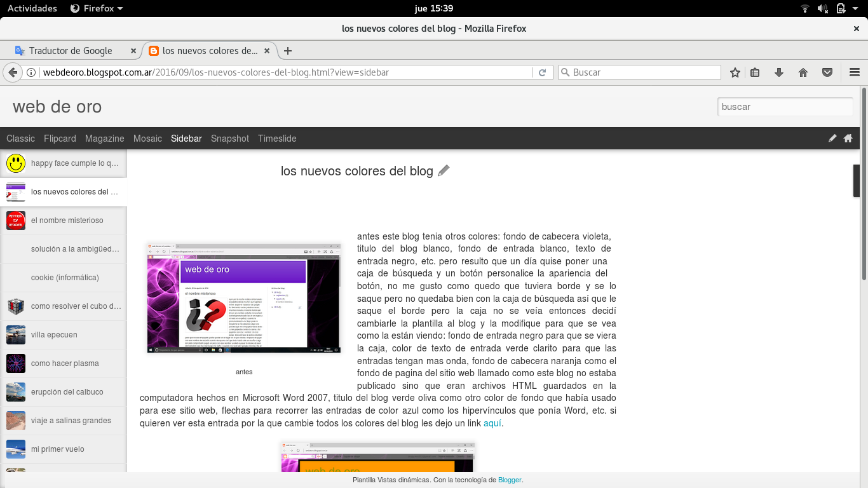Switch blog view to Snapshot

click(x=230, y=138)
